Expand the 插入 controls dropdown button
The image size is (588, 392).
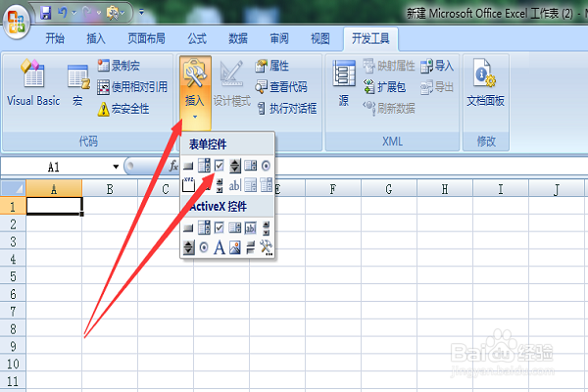pyautogui.click(x=195, y=92)
